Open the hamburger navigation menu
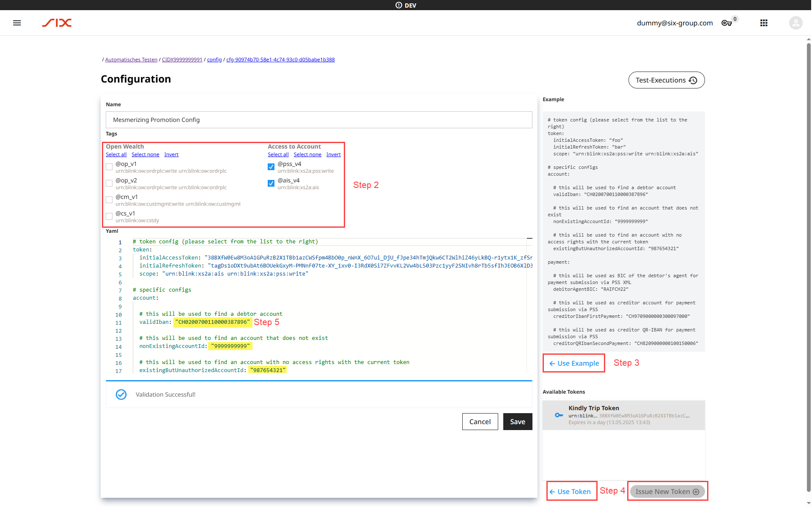 (17, 23)
